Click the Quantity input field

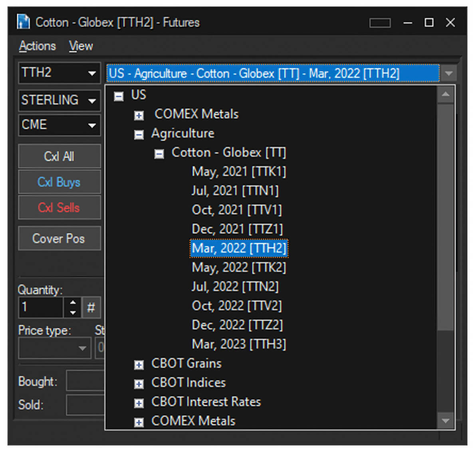(x=41, y=307)
